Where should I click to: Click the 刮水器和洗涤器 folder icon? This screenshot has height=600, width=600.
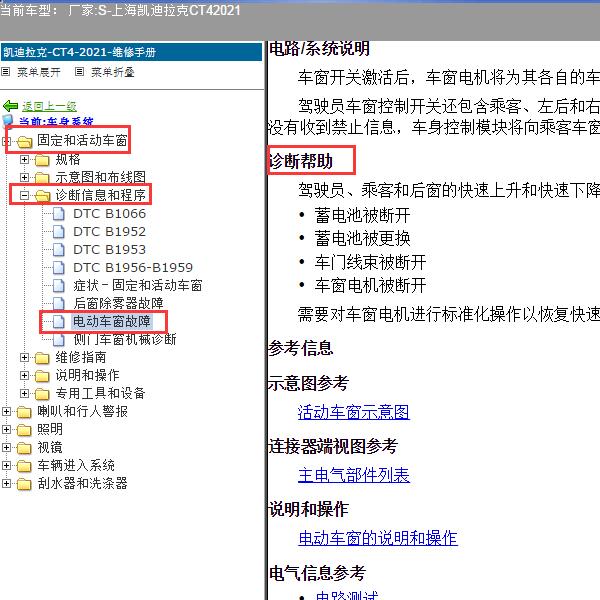pos(24,484)
